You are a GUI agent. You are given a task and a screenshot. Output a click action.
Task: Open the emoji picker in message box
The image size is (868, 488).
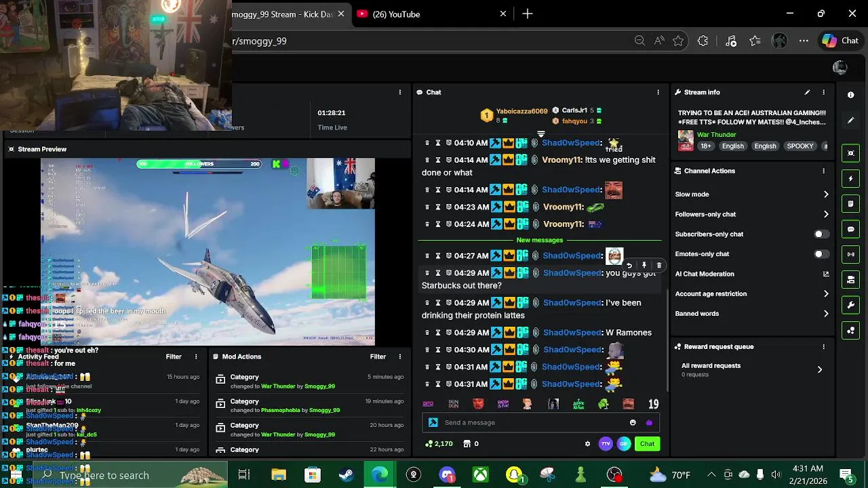pyautogui.click(x=633, y=422)
